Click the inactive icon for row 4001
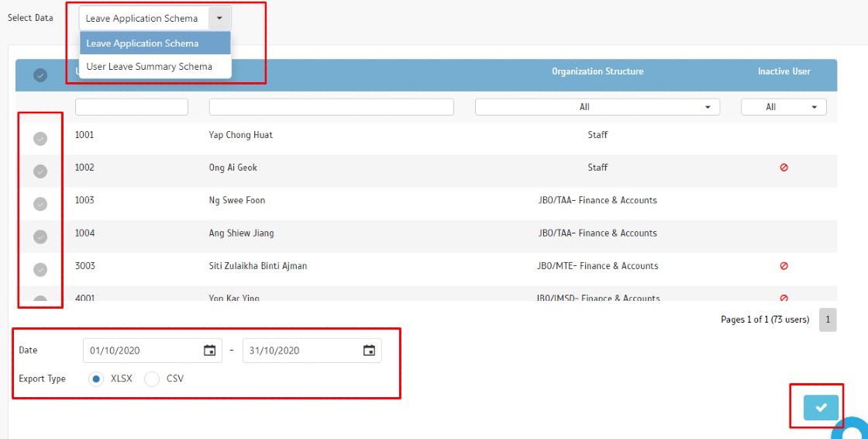This screenshot has width=868, height=439. click(x=784, y=298)
